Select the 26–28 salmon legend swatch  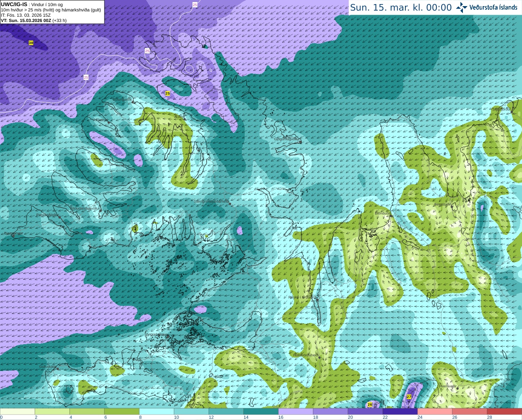click(x=470, y=411)
